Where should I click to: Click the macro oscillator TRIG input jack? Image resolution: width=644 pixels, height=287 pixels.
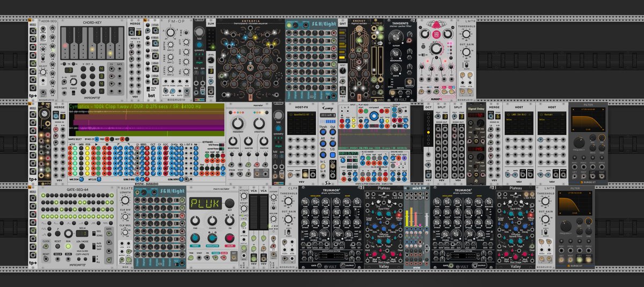(191, 257)
